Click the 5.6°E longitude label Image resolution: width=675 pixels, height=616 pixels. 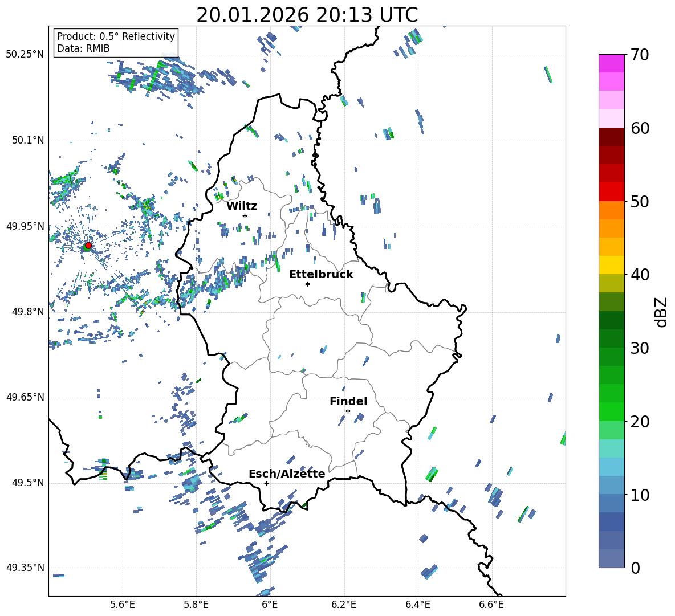[123, 605]
